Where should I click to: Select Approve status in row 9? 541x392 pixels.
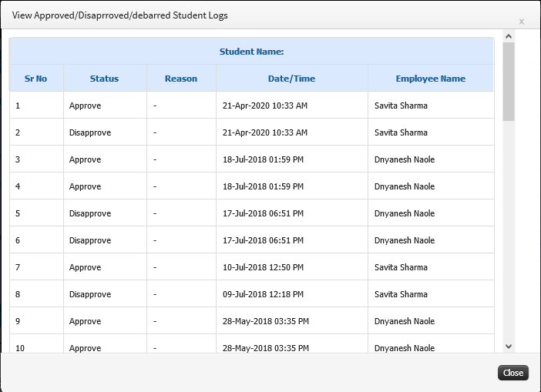86,321
